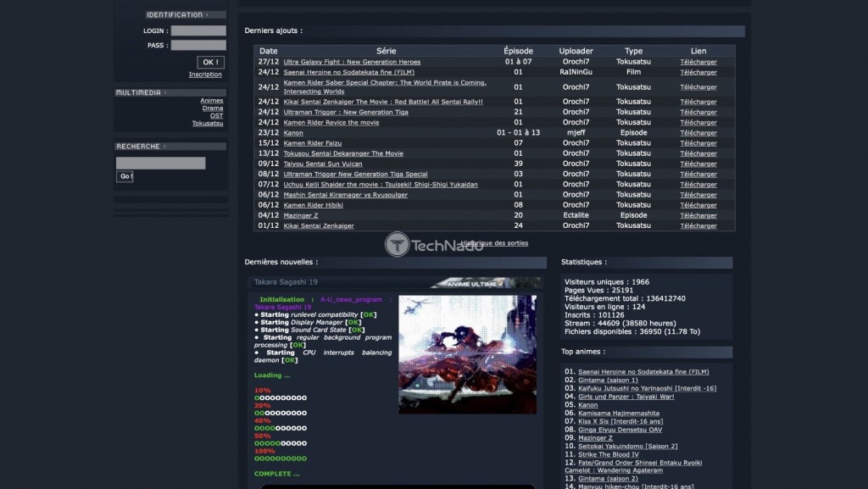
Task: Open Uchuu Keiji Shaider the movie link
Action: coord(381,184)
